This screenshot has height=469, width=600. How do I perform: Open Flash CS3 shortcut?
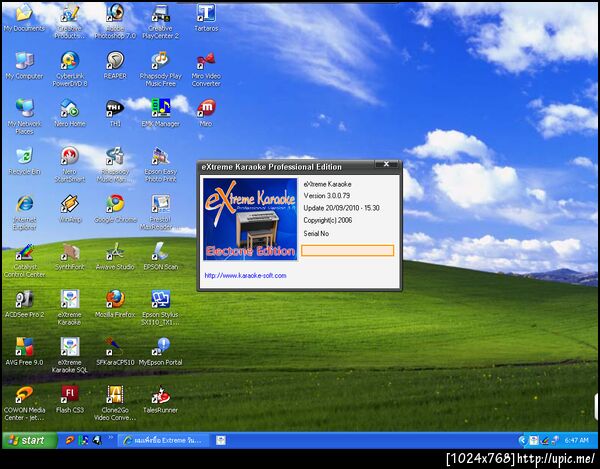click(x=70, y=400)
